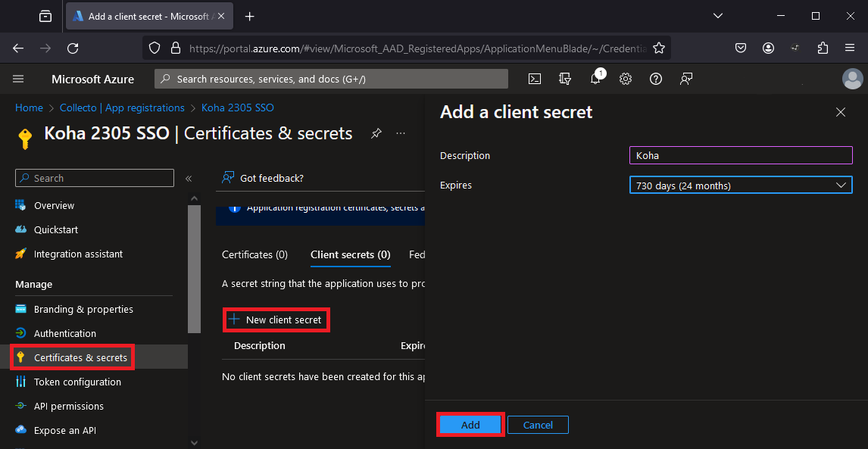The image size is (868, 449).
Task: Open the user account avatar
Action: (853, 79)
